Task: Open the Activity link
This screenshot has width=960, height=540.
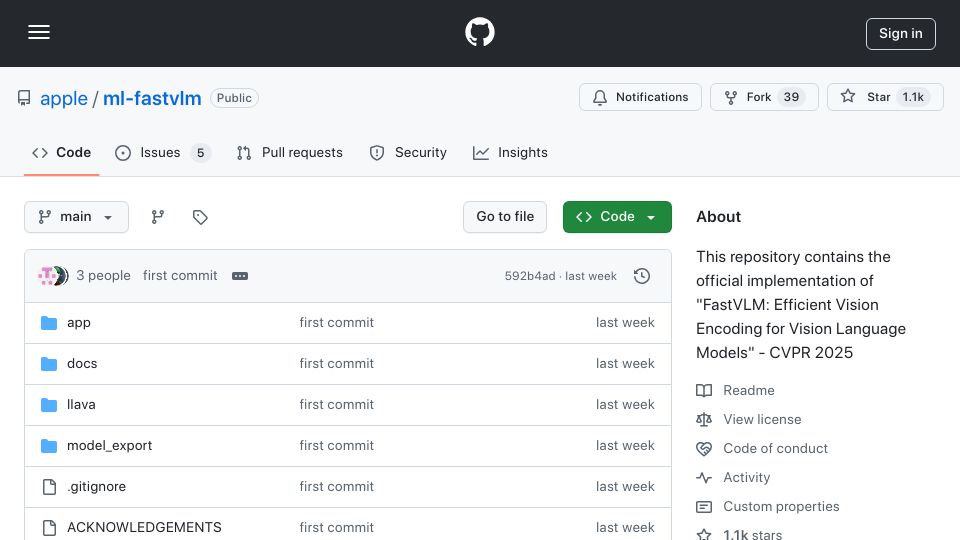Action: pyautogui.click(x=746, y=478)
